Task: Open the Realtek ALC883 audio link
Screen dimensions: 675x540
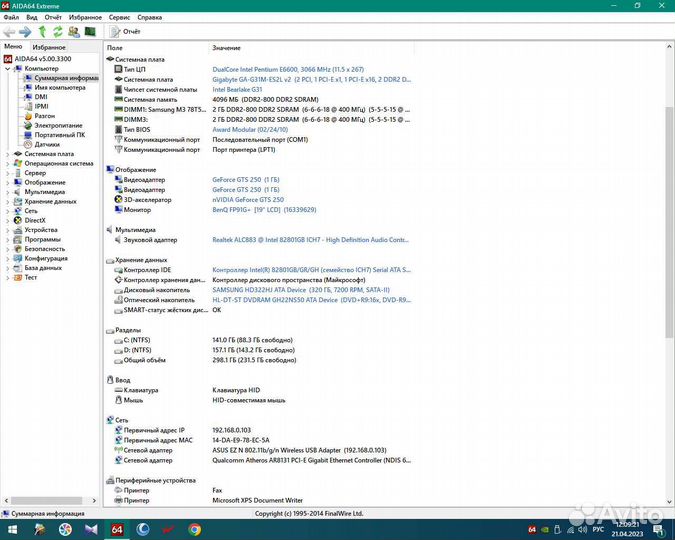Action: (x=310, y=239)
